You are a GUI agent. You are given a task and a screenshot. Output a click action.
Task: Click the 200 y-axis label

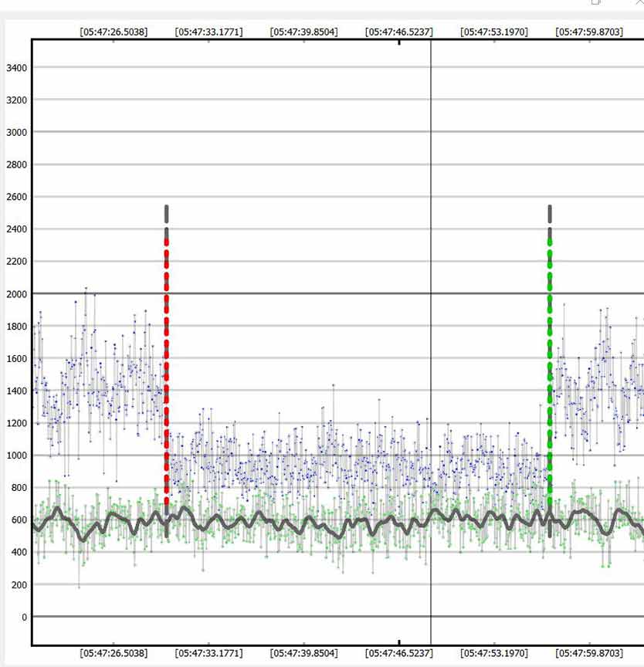[x=19, y=585]
